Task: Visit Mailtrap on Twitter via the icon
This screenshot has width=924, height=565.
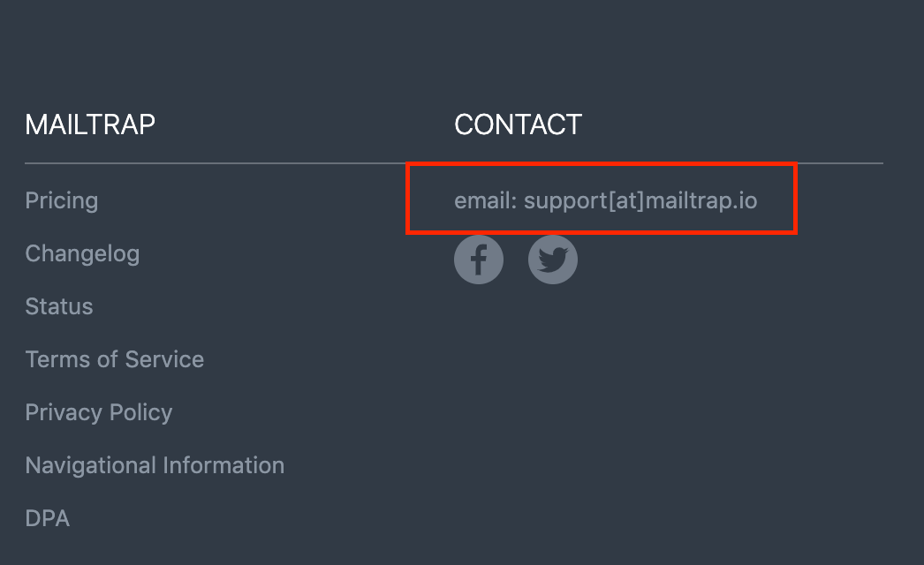Action: pos(553,259)
